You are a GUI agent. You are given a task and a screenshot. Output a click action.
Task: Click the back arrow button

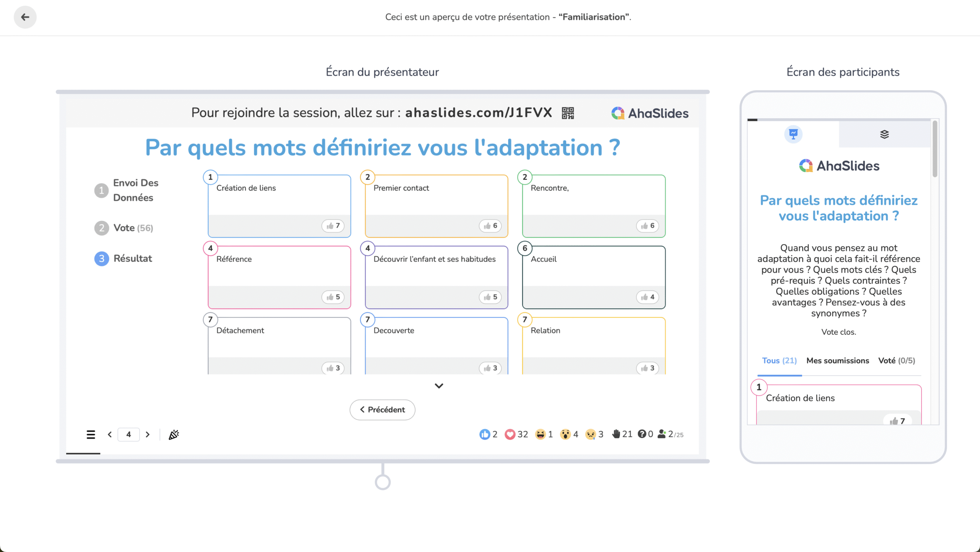pos(25,17)
